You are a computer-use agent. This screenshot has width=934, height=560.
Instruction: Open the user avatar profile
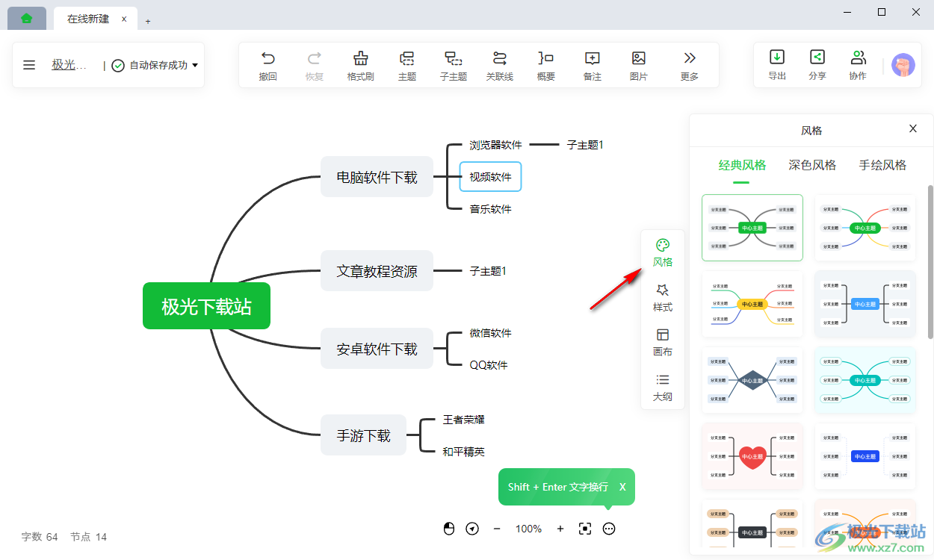[x=903, y=65]
